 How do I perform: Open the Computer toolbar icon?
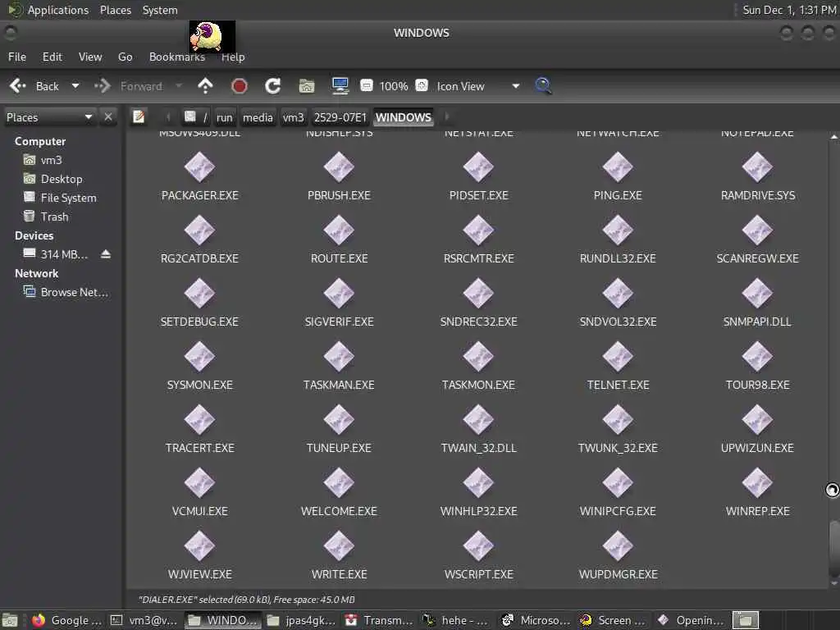point(340,85)
